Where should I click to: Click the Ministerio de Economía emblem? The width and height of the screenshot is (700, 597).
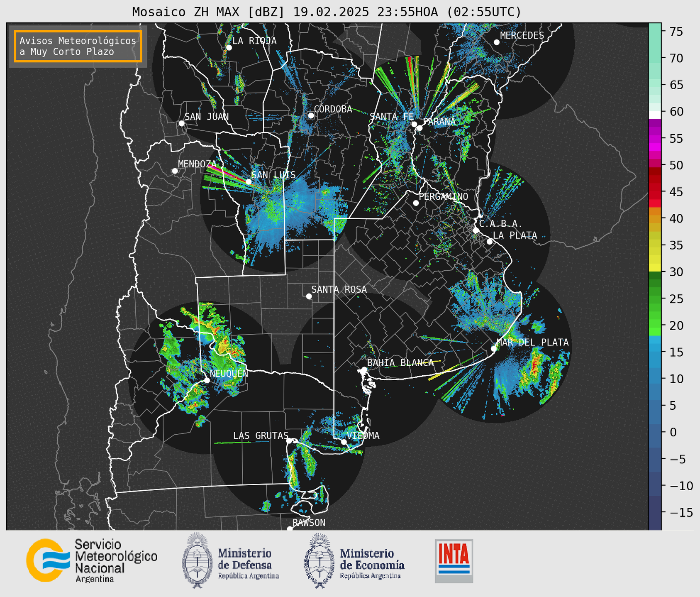click(320, 561)
